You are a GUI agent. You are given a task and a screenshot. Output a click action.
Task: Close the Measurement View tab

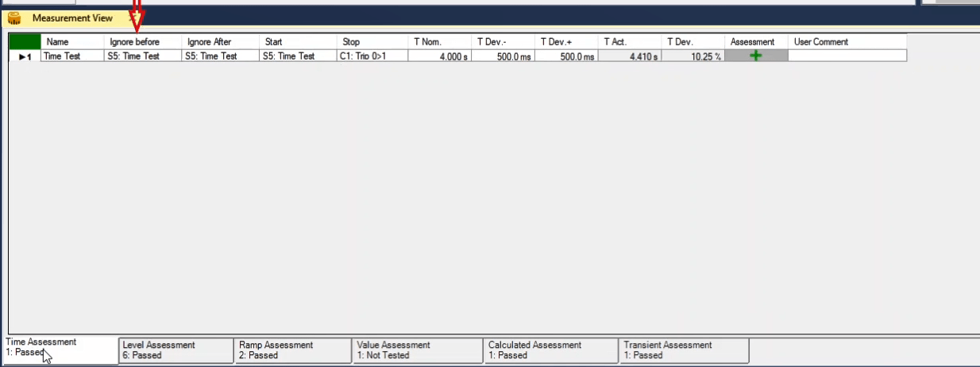(132, 18)
